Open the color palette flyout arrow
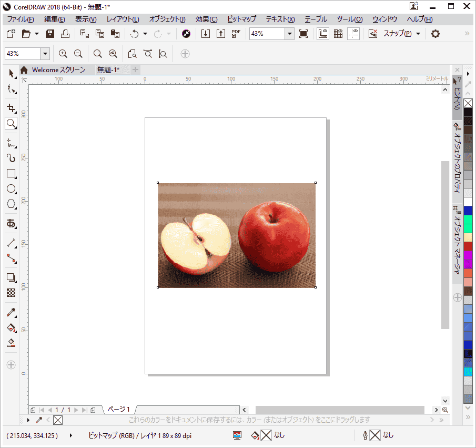The height and width of the screenshot is (448, 476). coord(468,74)
